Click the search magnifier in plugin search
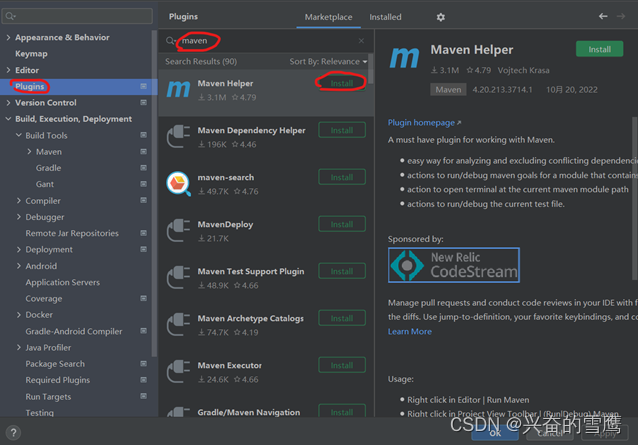Viewport: 638px width, 445px height. (x=170, y=41)
